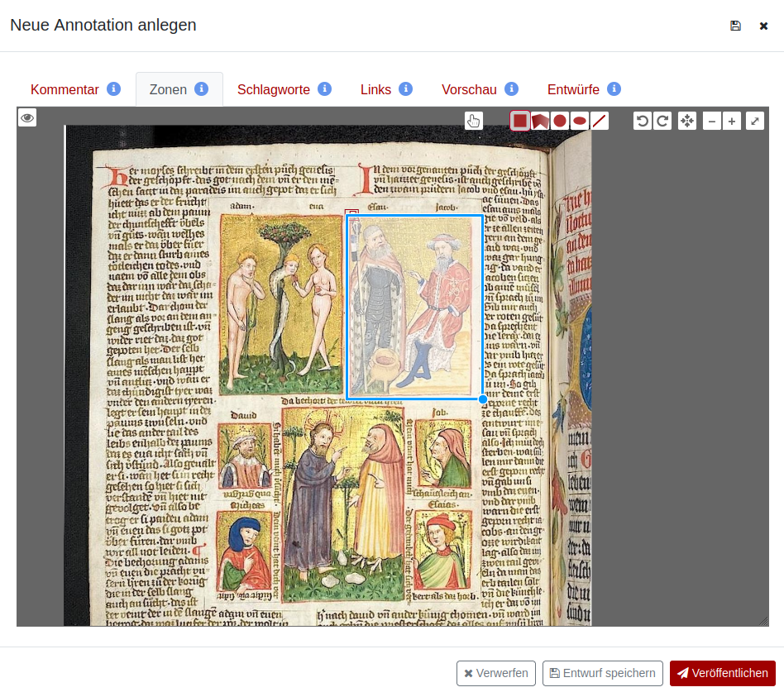The width and height of the screenshot is (784, 692).
Task: Click the Verwerfen button
Action: pyautogui.click(x=496, y=673)
